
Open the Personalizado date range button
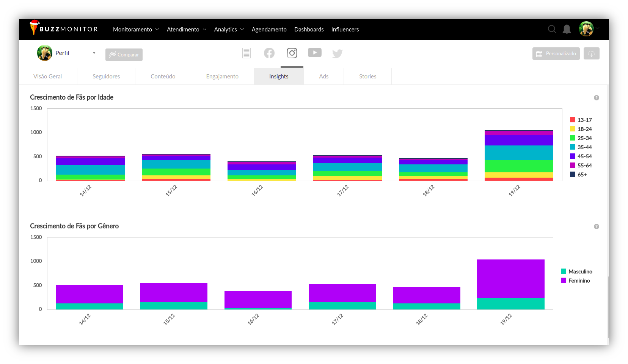pos(556,54)
